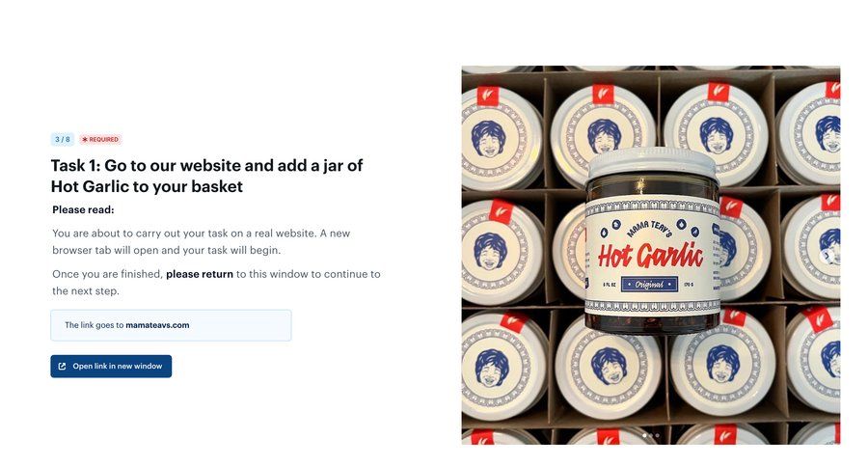The height and width of the screenshot is (467, 868).
Task: Select the last carousel dot under the image
Action: click(x=657, y=435)
